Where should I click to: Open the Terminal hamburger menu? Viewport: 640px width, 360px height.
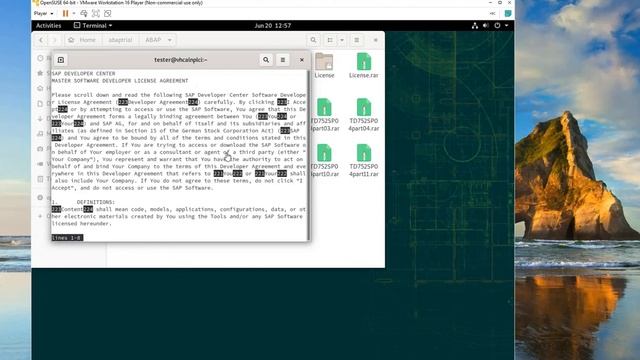point(282,60)
